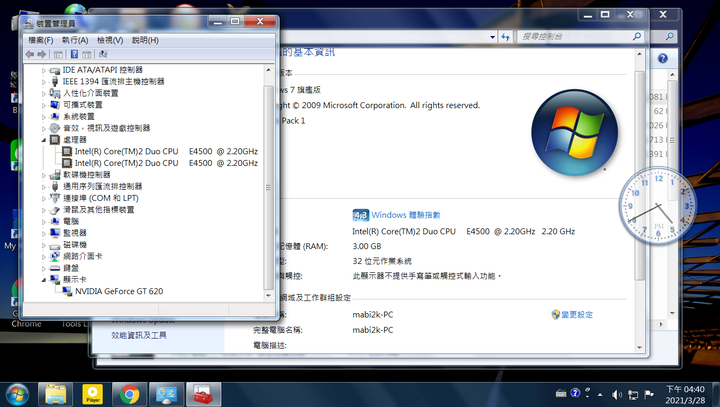720x407 pixels.
Task: Click the Show desktop strip at the right end of the taskbar
Action: tap(716, 394)
